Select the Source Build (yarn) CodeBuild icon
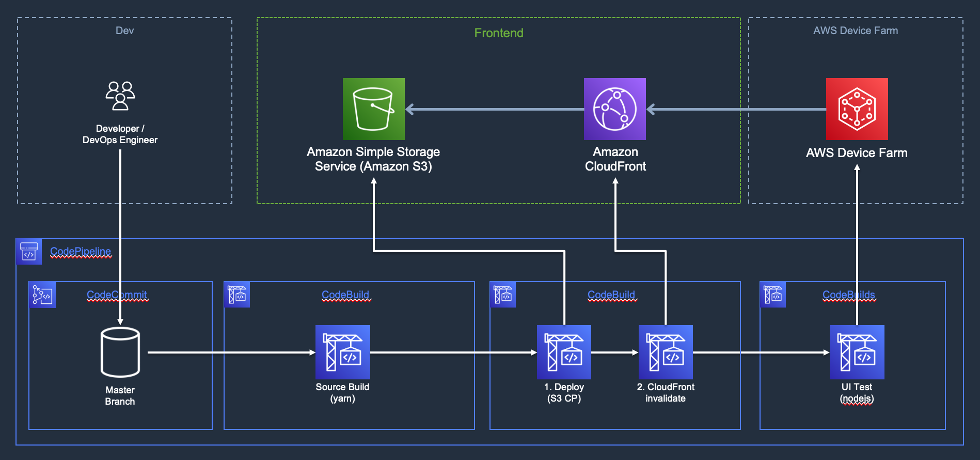This screenshot has height=460, width=980. coord(343,352)
